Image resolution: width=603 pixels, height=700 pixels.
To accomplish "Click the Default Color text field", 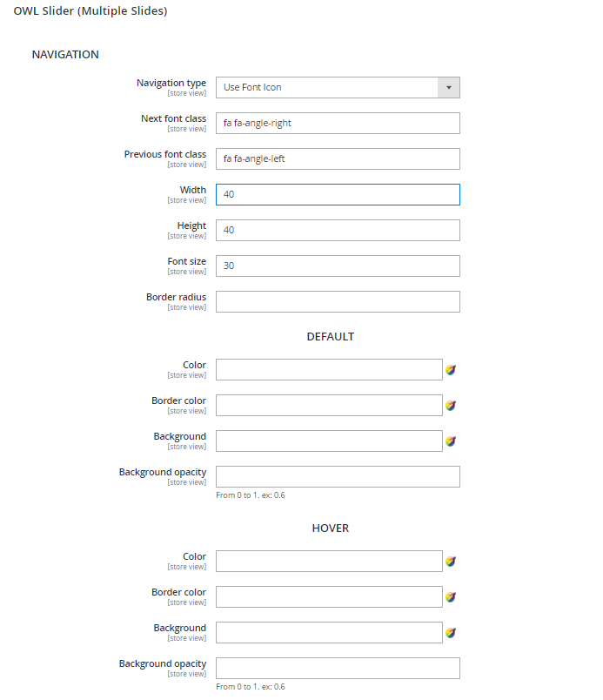I will pos(329,370).
